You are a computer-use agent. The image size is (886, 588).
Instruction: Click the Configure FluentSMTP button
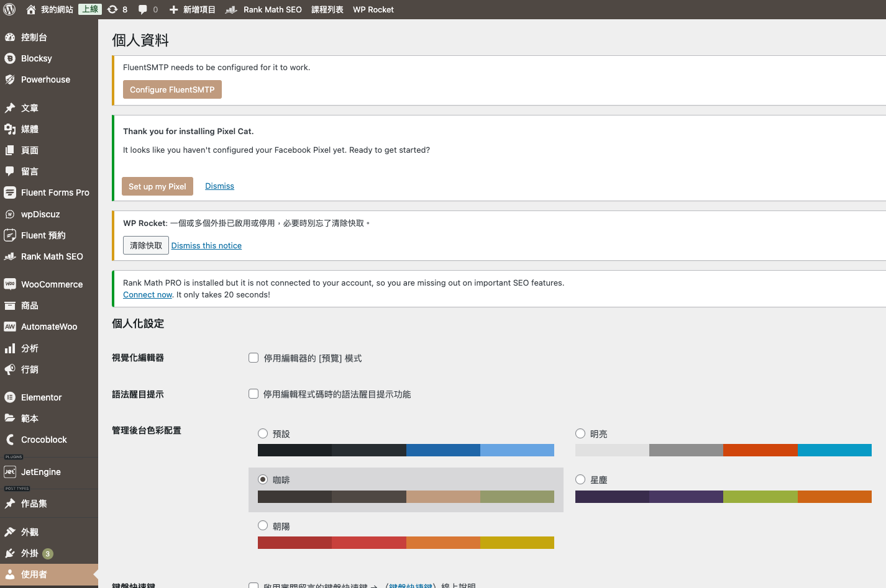coord(172,89)
